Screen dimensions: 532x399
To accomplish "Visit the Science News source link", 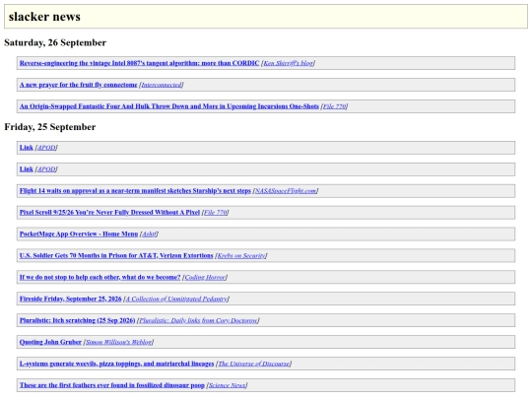I will 227,385.
